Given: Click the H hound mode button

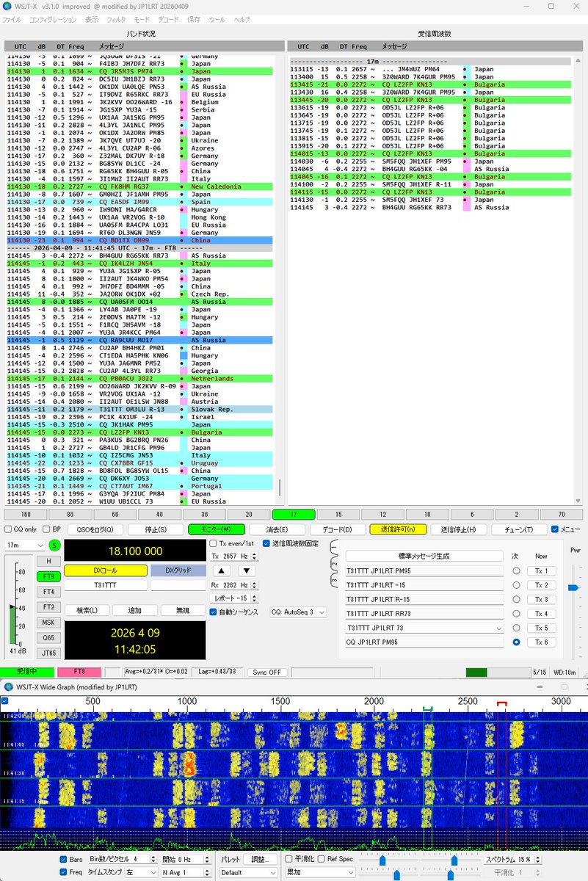Looking at the screenshot, I should 48,561.
